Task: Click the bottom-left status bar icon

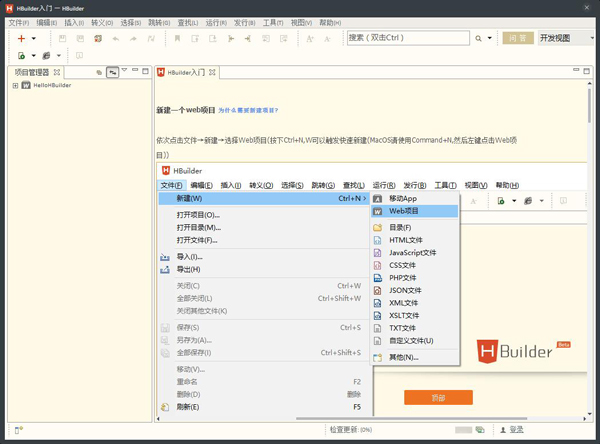Action: (19, 430)
